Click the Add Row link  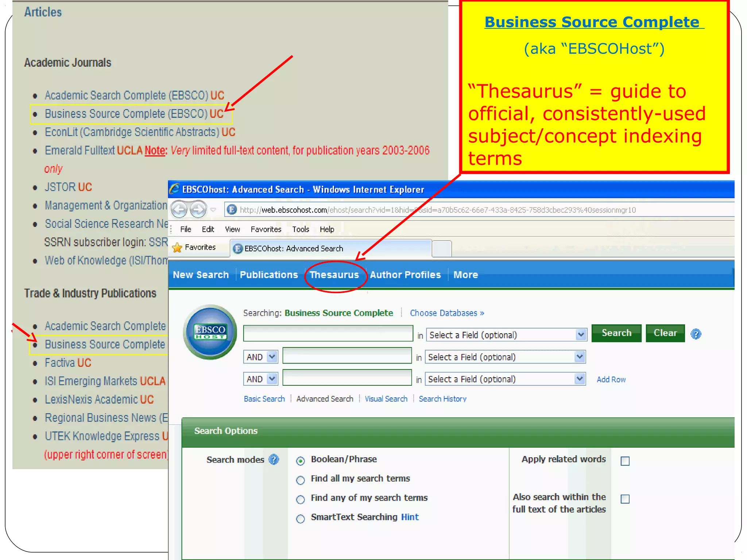tap(611, 380)
